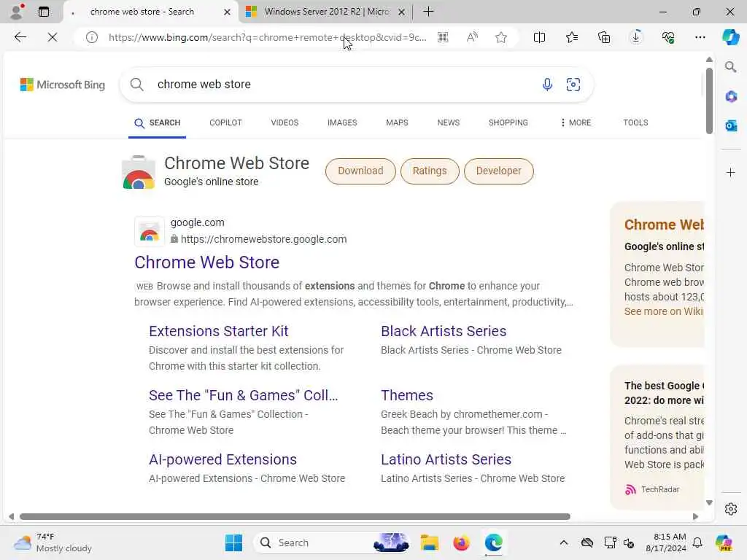Screen dimensions: 747x560
Task: Open Outlook sidebar icon
Action: pos(731,125)
